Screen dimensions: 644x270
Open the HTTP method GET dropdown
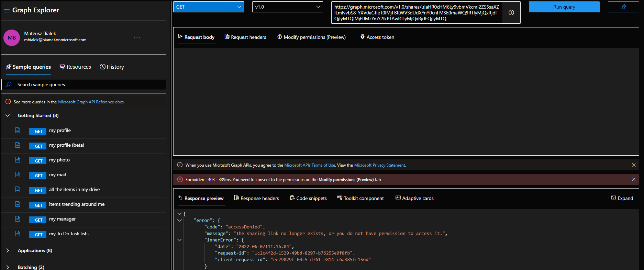(x=209, y=7)
